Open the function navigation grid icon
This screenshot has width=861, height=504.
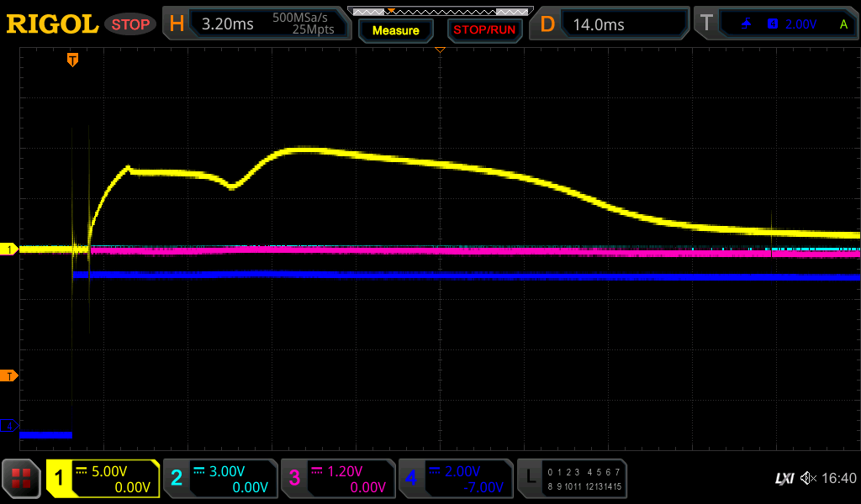tap(22, 479)
